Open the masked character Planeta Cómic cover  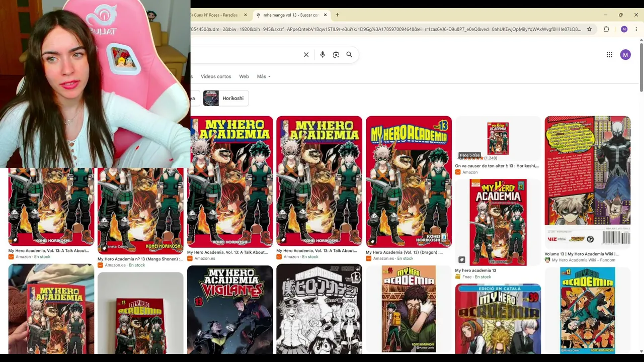pyautogui.click(x=409, y=309)
